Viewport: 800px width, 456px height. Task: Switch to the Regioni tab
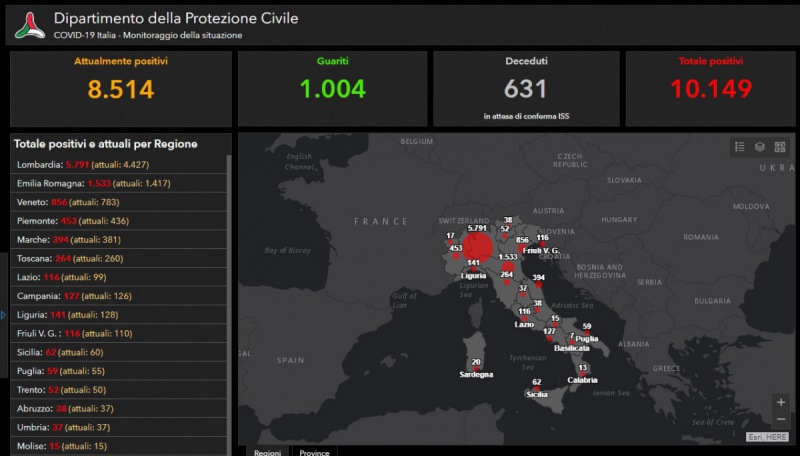point(267,452)
